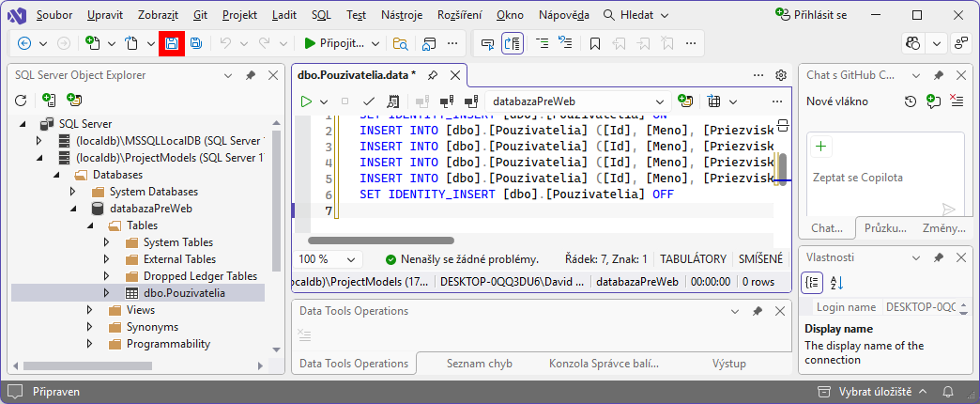Select dbo.Pouzivatelia in the tree
Viewport: 980px width, 404px height.
[184, 293]
